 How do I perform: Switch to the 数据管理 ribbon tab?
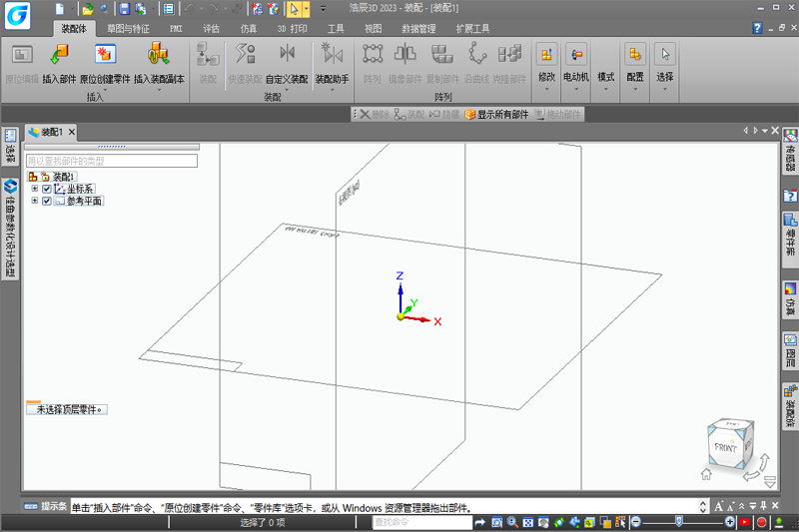(418, 29)
